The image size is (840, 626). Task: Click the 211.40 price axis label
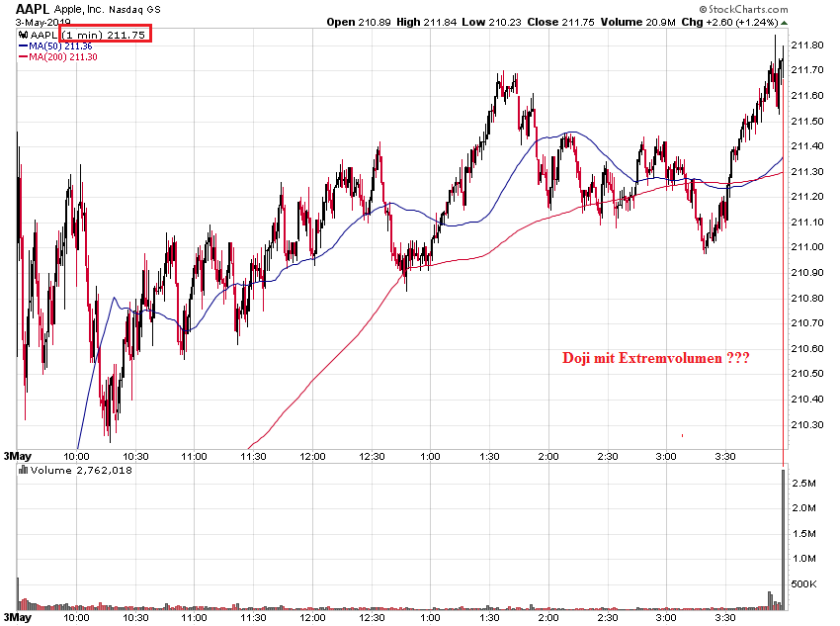point(806,145)
